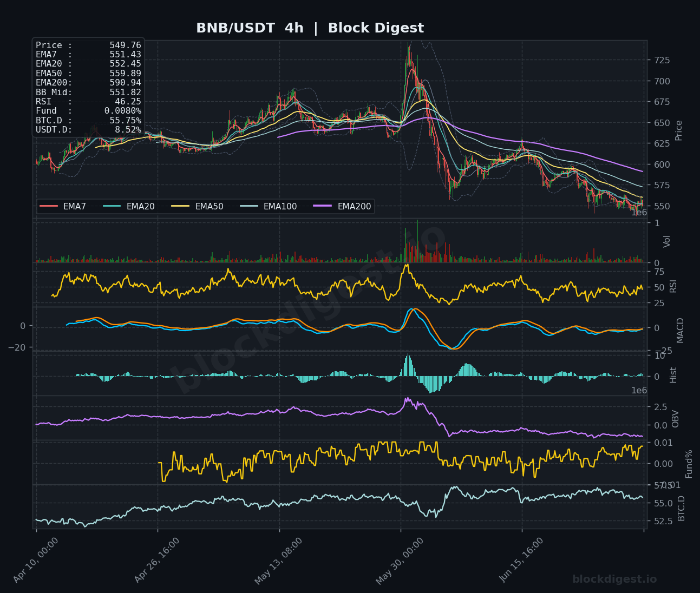
Task: Click the May 13, 08:00 date label
Action: [x=278, y=561]
